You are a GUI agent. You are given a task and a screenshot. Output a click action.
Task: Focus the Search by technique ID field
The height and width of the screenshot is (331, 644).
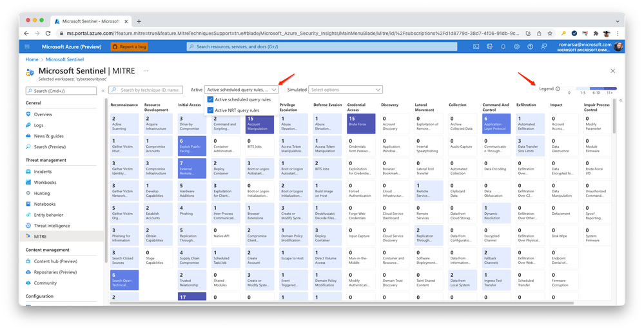(146, 90)
